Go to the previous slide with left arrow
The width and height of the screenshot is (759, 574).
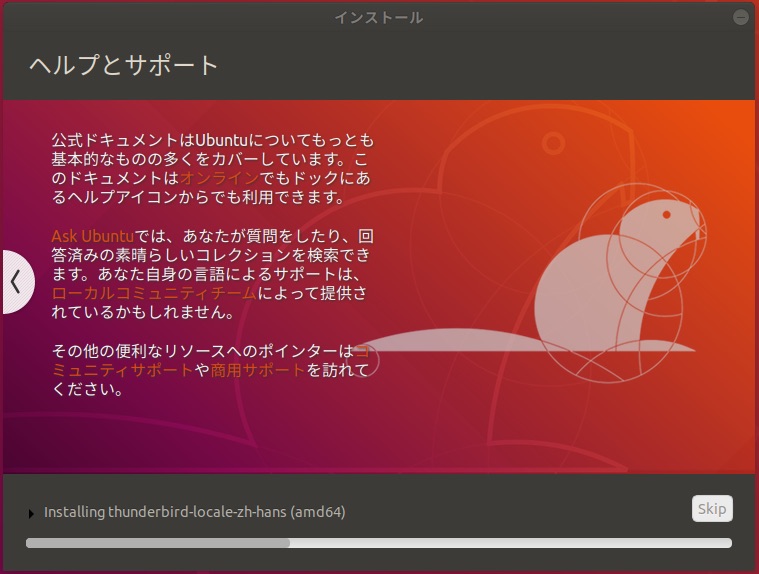click(17, 282)
